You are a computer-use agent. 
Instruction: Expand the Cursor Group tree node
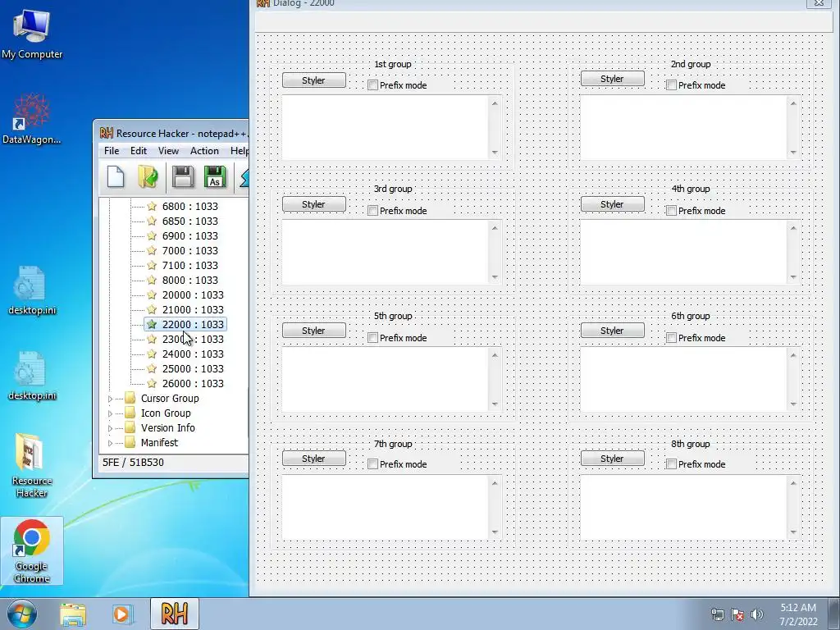111,399
